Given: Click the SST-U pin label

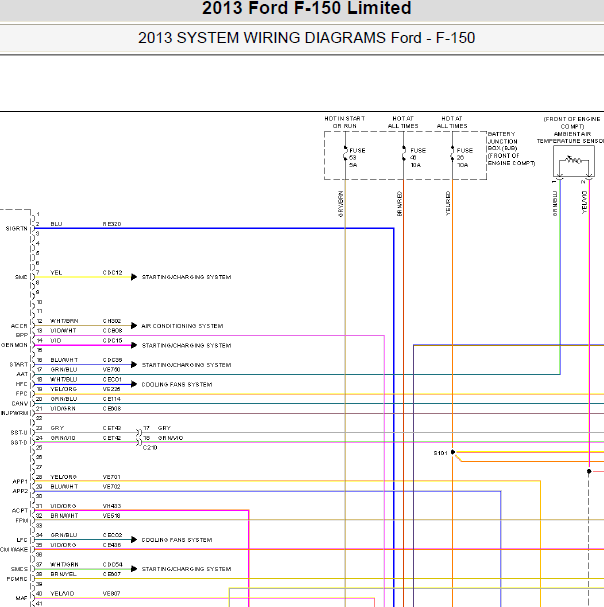Looking at the screenshot, I should [x=19, y=433].
